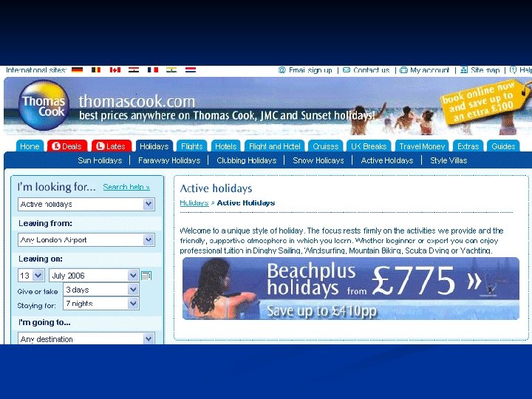Click the Beachplus holidays £775 banner
Screen dimensions: 532x399
click(x=351, y=289)
